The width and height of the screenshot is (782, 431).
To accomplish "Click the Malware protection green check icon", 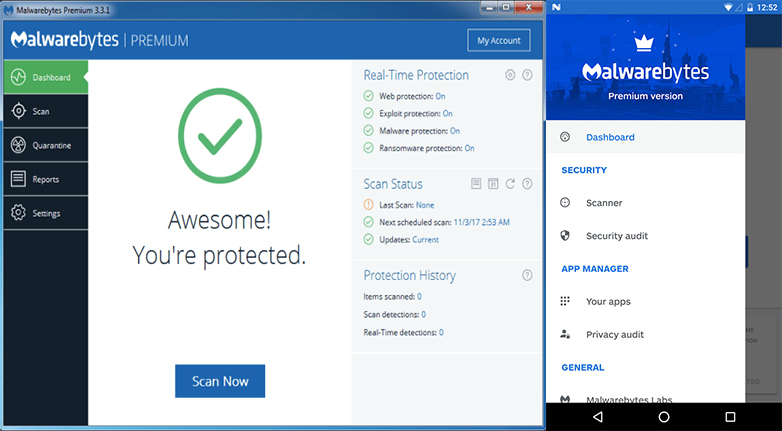I will [x=369, y=131].
